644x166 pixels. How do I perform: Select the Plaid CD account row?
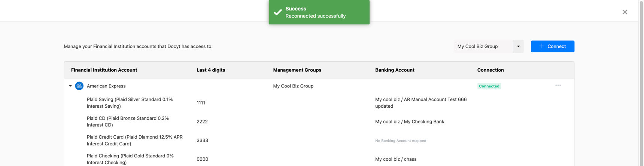pyautogui.click(x=128, y=122)
